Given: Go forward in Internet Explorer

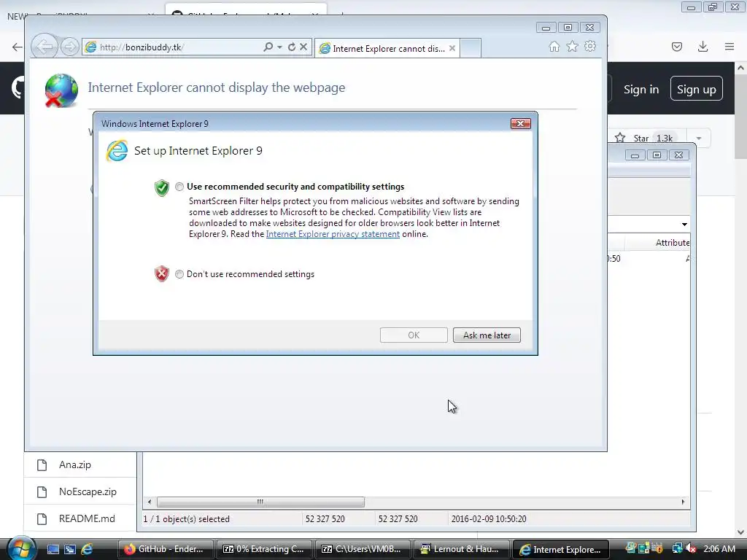Looking at the screenshot, I should [70, 47].
